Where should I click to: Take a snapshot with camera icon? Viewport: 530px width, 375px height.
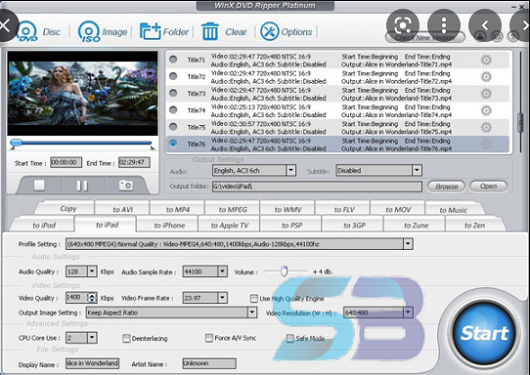125,185
